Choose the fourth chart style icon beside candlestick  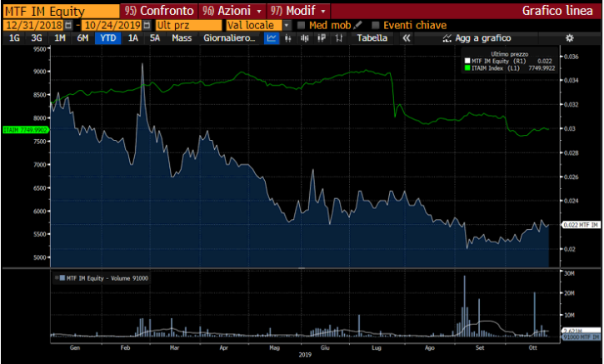pyautogui.click(x=322, y=38)
